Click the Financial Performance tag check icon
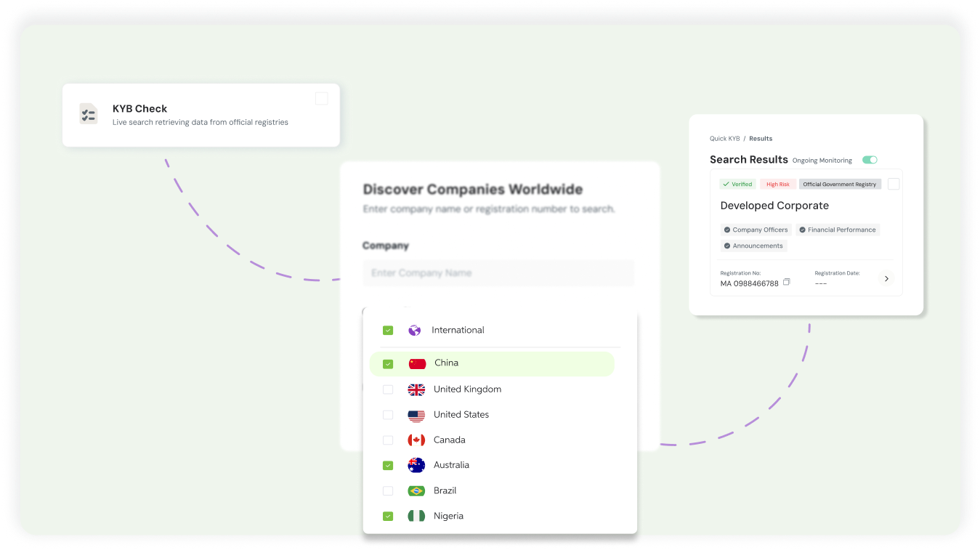Screen dimensions: 980x550 pyautogui.click(x=802, y=230)
